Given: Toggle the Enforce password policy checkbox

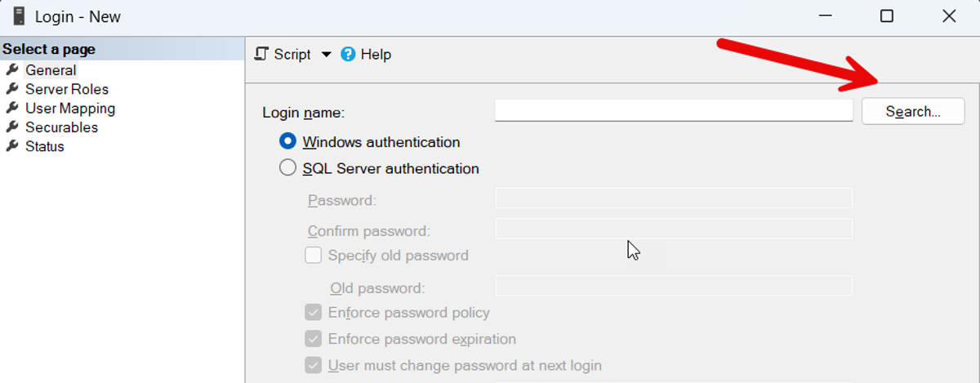Looking at the screenshot, I should (313, 312).
